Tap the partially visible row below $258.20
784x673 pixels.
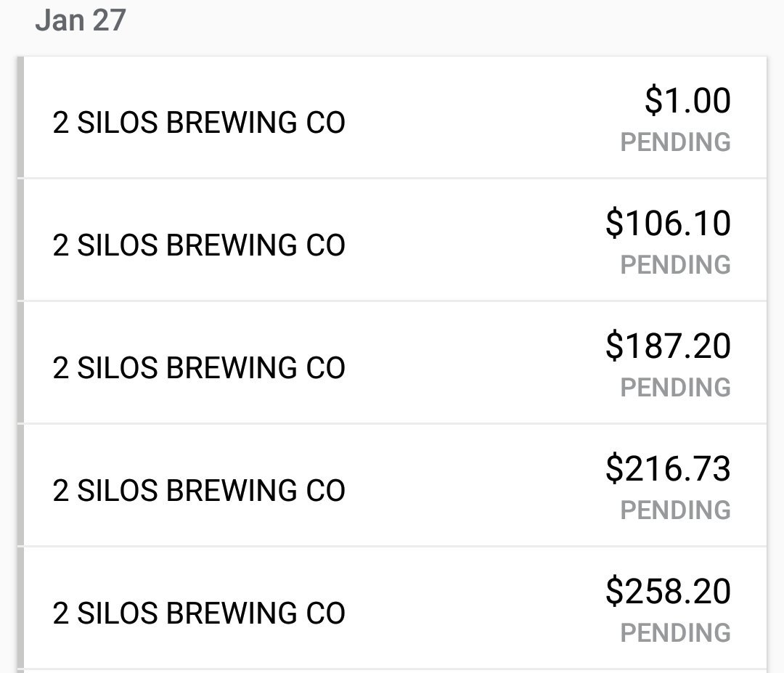click(x=392, y=671)
